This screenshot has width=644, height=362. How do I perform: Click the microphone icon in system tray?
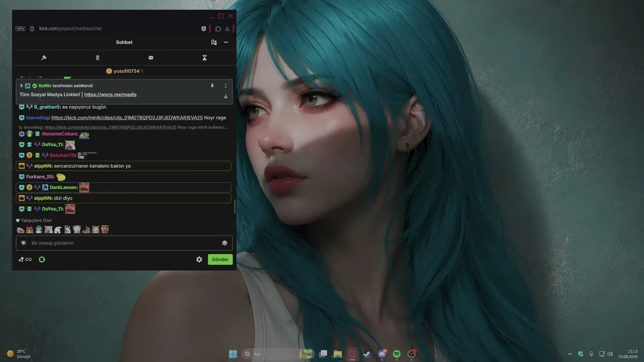[591, 354]
